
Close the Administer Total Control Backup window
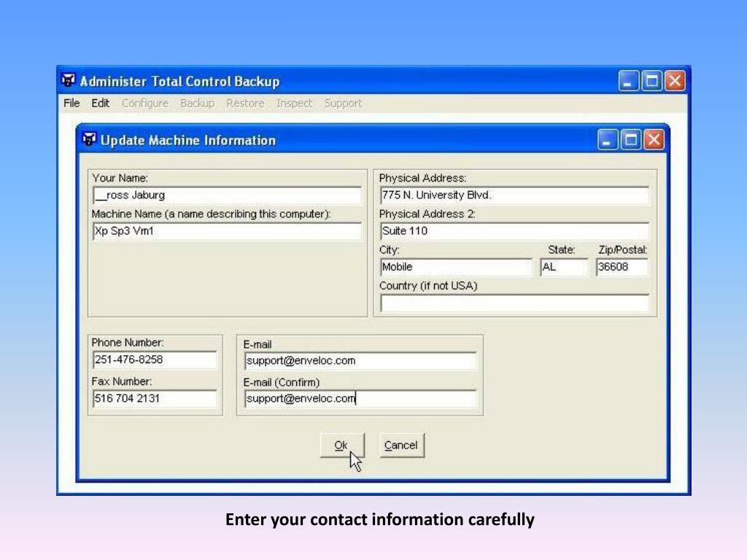tap(675, 80)
